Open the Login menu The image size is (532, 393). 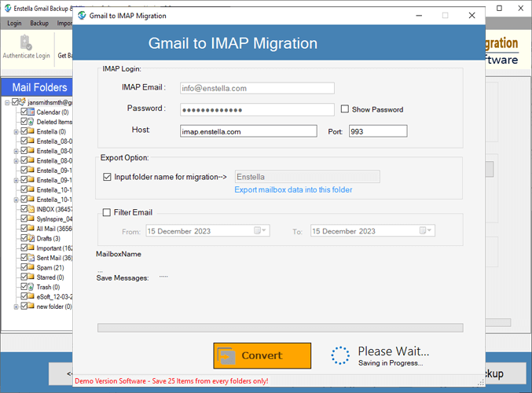[15, 24]
